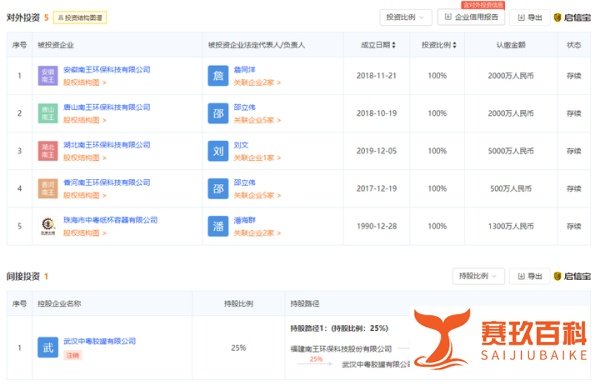Viewport: 600px width, 385px height.
Task: Open 邵立伟 link in the 香河南王 row
Action: [x=245, y=183]
